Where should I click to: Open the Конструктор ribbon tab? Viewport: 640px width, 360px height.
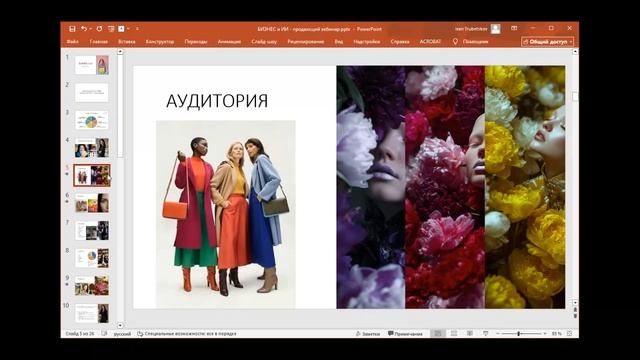(160, 42)
